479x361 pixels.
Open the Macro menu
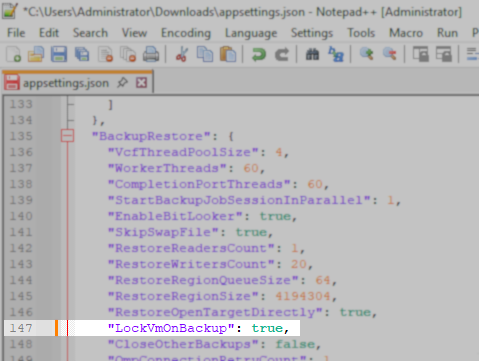click(406, 33)
